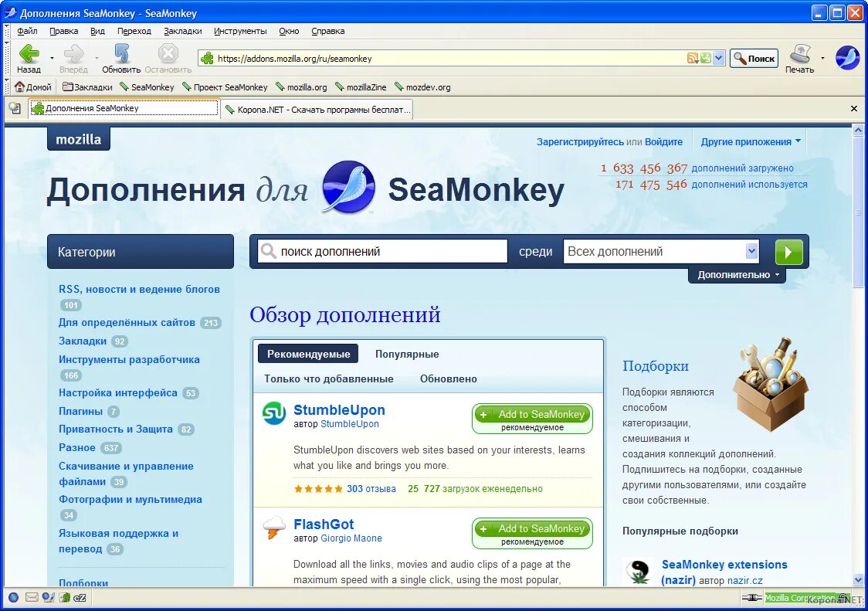Select the Рекомендуемые add-ons tab
This screenshot has height=611, width=868.
tap(308, 354)
